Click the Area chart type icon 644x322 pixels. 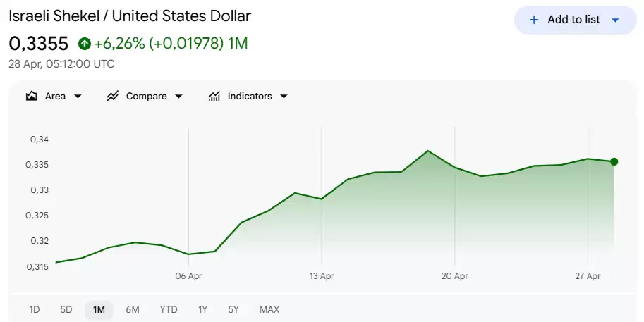31,97
